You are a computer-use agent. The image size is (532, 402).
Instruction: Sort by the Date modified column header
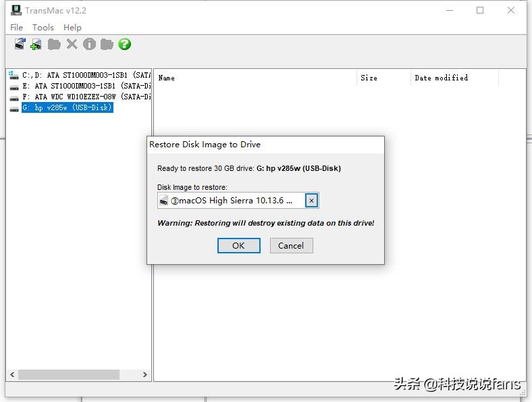pos(454,78)
